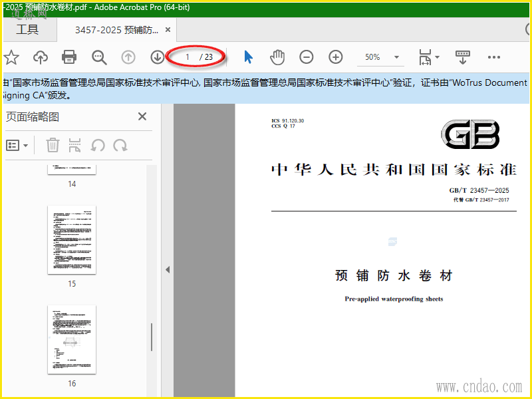Edit the zoom percentage field
Viewport: 532px width, 399px height.
pos(372,57)
